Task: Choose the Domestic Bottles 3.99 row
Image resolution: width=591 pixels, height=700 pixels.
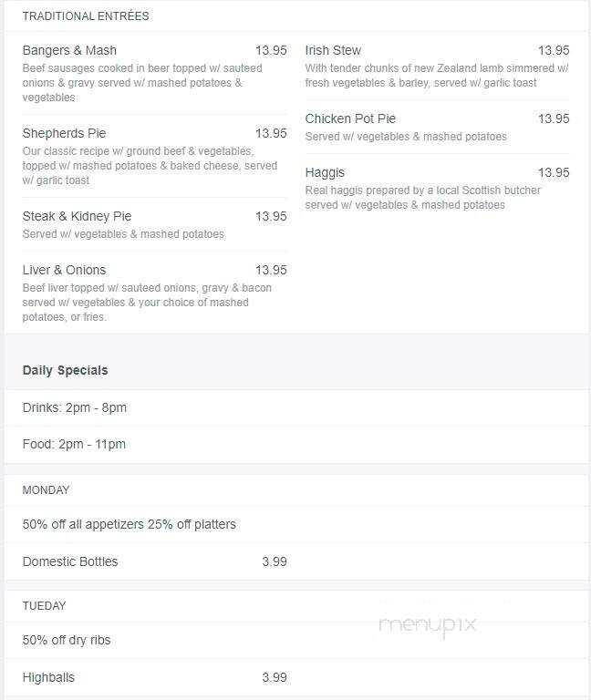Action: 154,561
